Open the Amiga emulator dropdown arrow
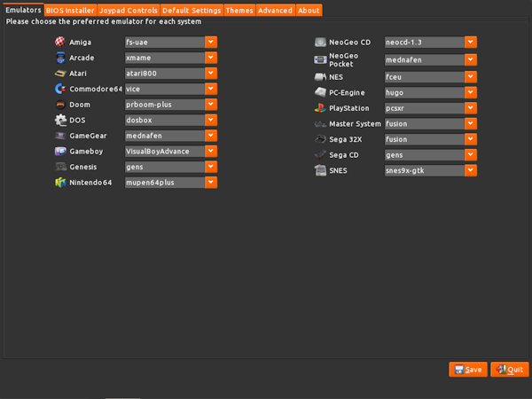This screenshot has width=532, height=399. point(211,42)
